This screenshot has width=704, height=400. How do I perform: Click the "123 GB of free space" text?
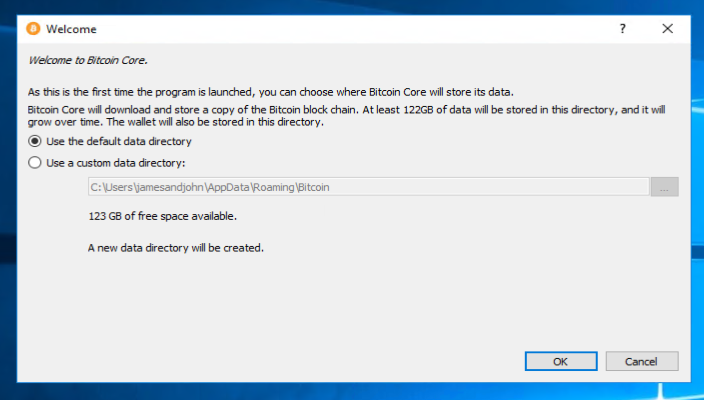click(x=163, y=216)
